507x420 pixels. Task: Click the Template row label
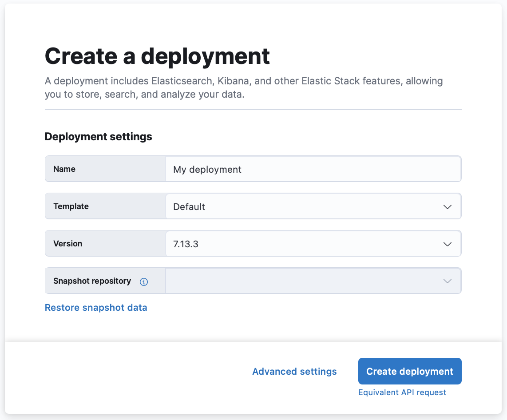pyautogui.click(x=71, y=206)
